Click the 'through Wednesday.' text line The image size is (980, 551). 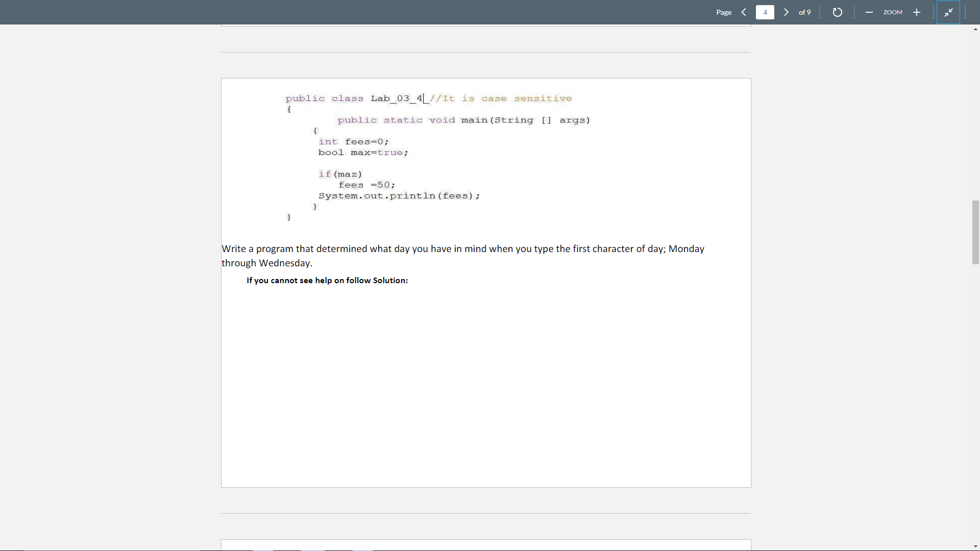[x=267, y=263]
